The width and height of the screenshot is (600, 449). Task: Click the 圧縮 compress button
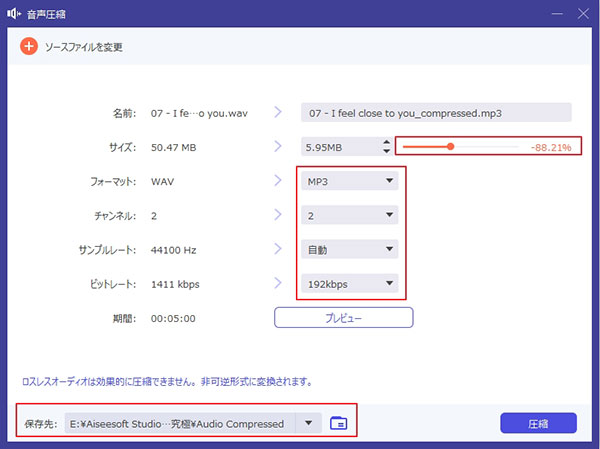tap(538, 423)
